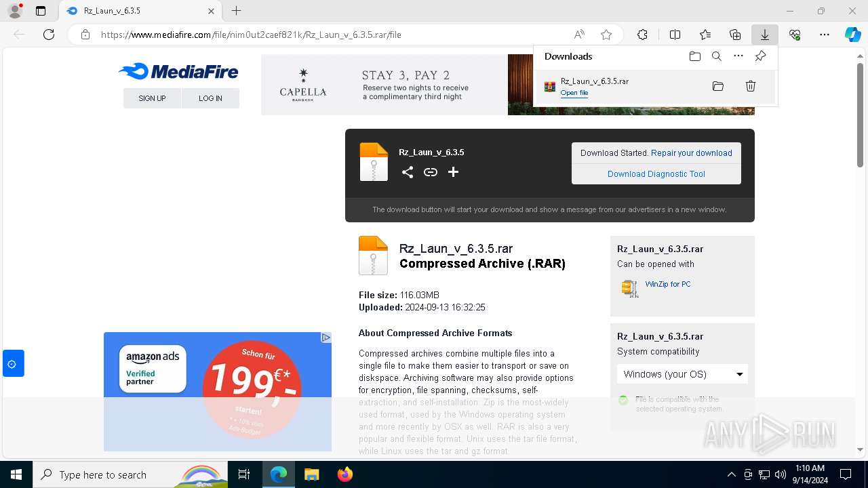Click the AdChoices icon on Amazon ad
Image resolution: width=868 pixels, height=488 pixels.
pyautogui.click(x=325, y=338)
